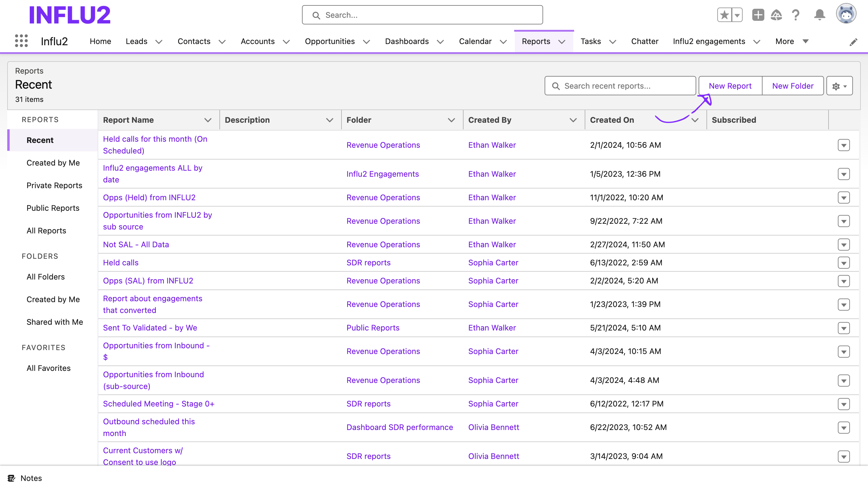Image resolution: width=868 pixels, height=490 pixels.
Task: Open row menu for Opps (SAL) from INFLU2
Action: (x=843, y=281)
